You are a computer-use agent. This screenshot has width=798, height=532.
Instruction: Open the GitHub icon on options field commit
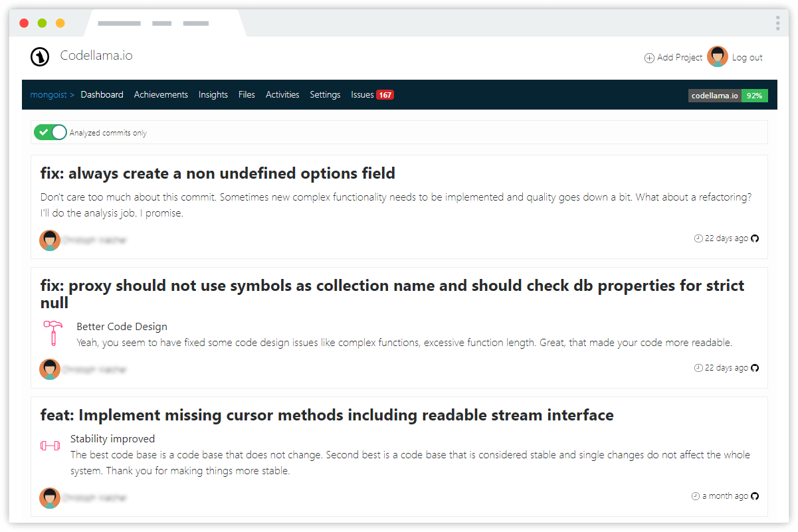click(755, 238)
